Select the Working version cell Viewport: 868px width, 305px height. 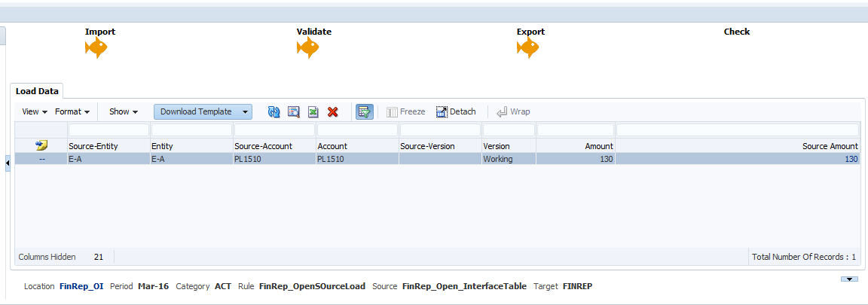(x=509, y=160)
